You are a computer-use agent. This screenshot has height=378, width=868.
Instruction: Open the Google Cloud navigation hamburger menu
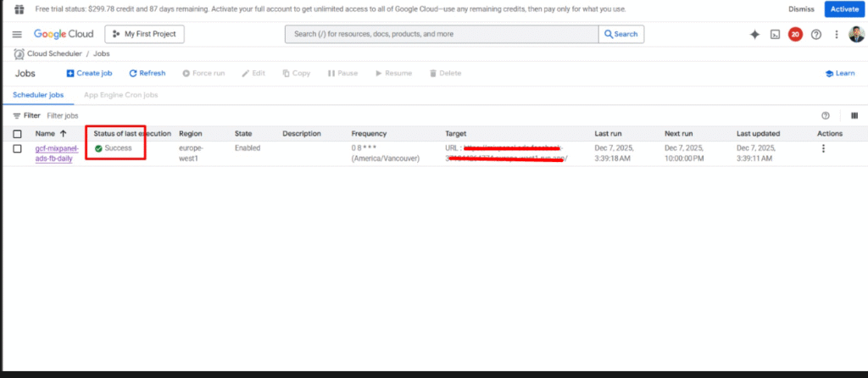[x=17, y=34]
